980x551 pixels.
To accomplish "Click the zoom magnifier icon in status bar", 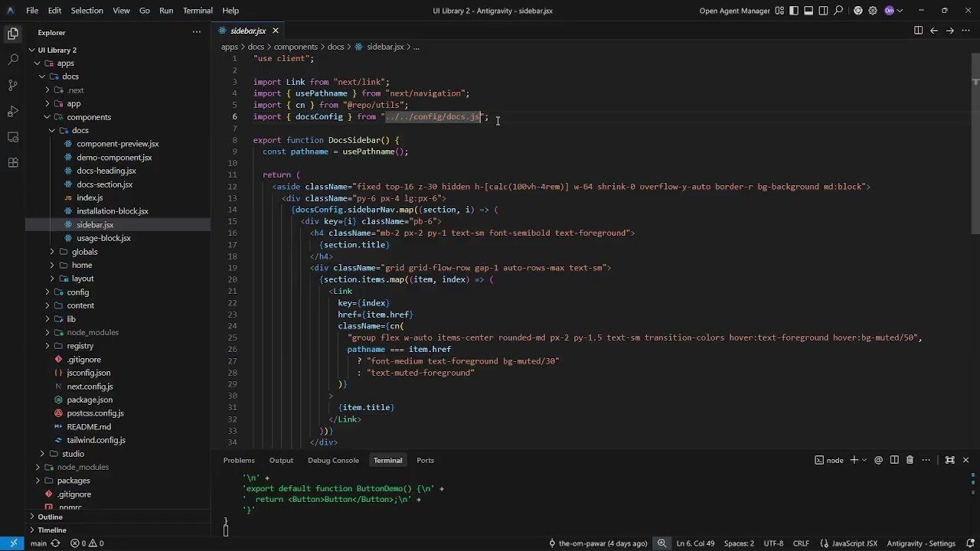I will coord(661,543).
